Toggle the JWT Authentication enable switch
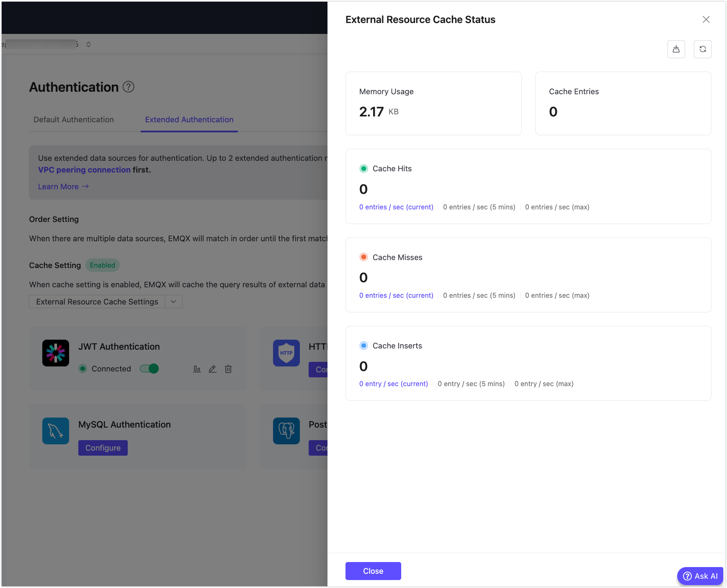Viewport: 727px width, 588px height. click(150, 369)
